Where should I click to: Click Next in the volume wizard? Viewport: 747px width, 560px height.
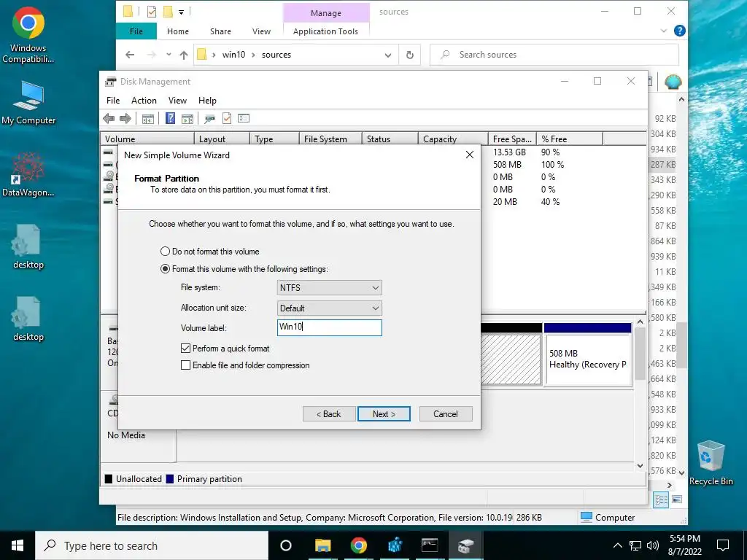pyautogui.click(x=384, y=414)
